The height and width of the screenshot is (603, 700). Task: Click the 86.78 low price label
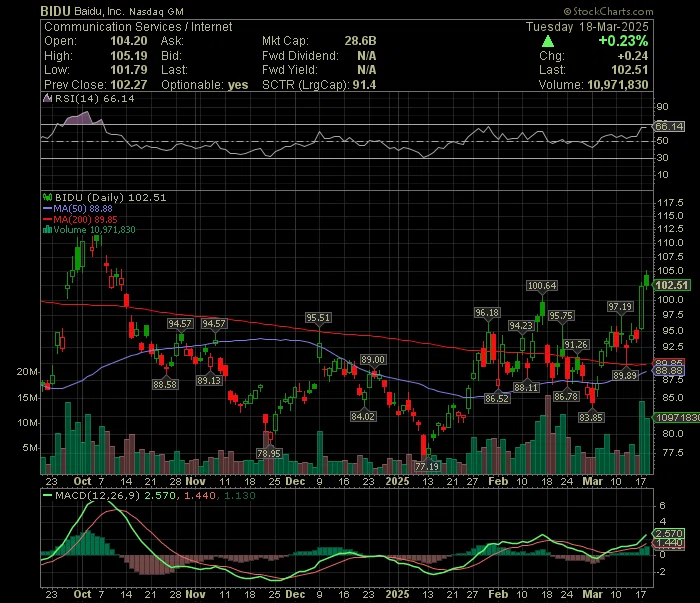(x=566, y=396)
